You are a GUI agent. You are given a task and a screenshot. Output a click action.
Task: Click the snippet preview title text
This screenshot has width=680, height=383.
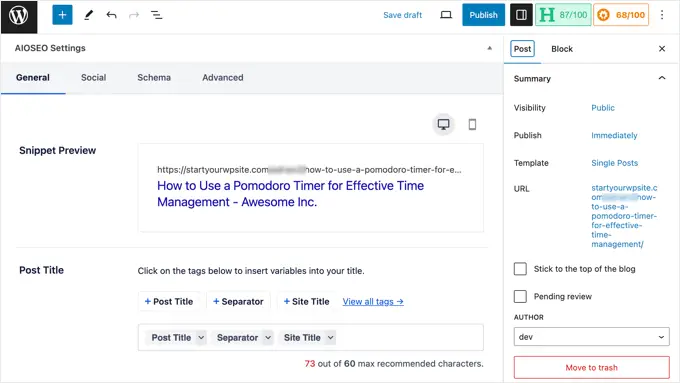(x=291, y=194)
